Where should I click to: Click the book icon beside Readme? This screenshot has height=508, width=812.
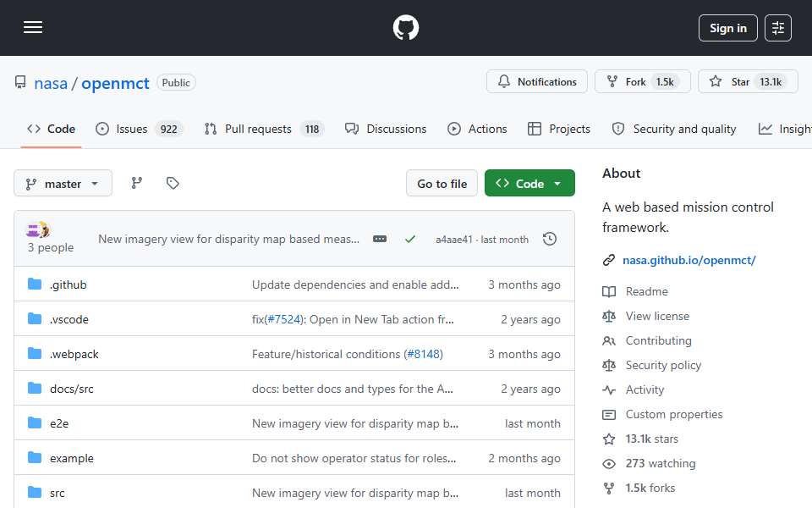pyautogui.click(x=609, y=291)
